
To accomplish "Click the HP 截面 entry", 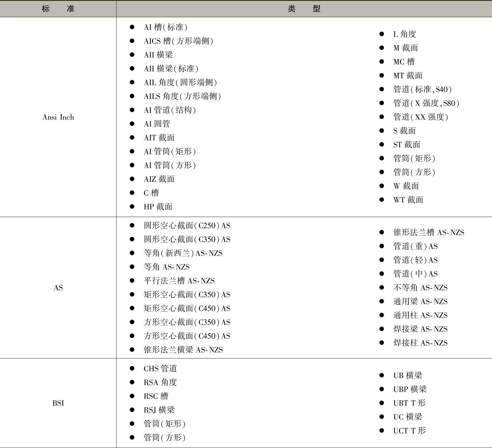I will pyautogui.click(x=158, y=207).
